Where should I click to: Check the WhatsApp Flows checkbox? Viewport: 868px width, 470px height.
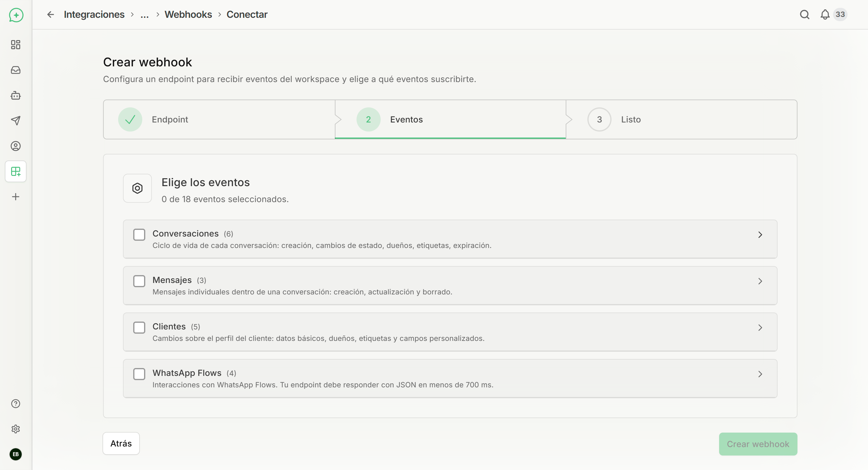[x=139, y=374]
